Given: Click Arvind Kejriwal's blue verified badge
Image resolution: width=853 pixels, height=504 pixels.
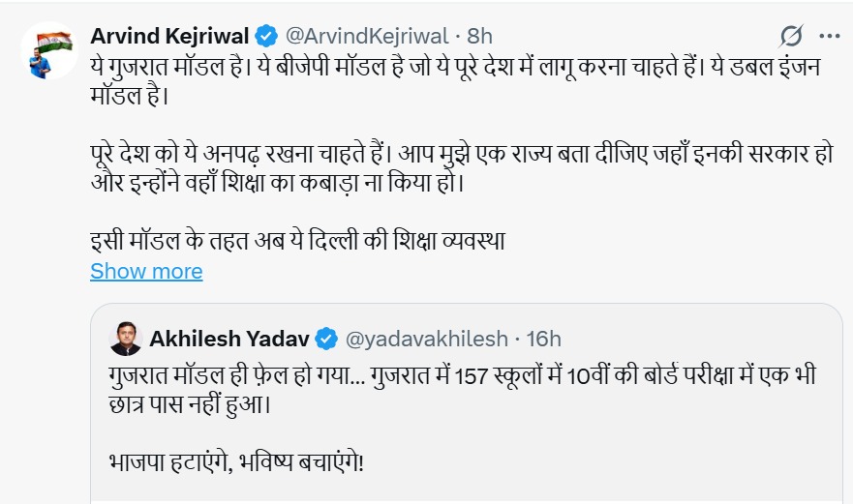Looking at the screenshot, I should pyautogui.click(x=266, y=37).
